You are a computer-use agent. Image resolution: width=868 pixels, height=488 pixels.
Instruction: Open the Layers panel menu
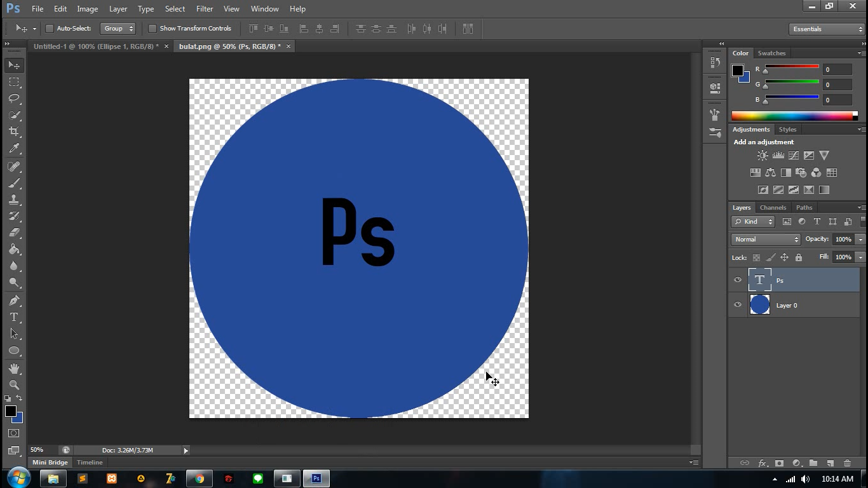coord(861,208)
